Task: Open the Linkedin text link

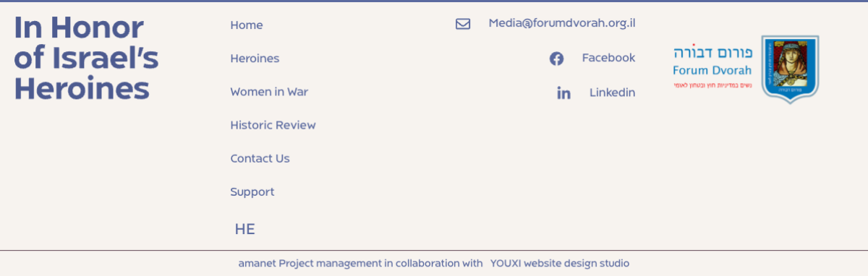Action: (x=612, y=92)
